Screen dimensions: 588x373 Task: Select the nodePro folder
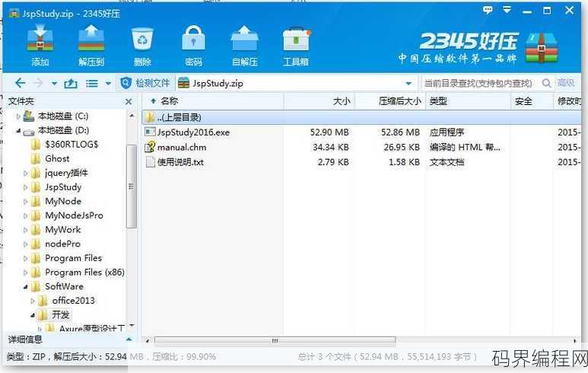[x=62, y=244]
